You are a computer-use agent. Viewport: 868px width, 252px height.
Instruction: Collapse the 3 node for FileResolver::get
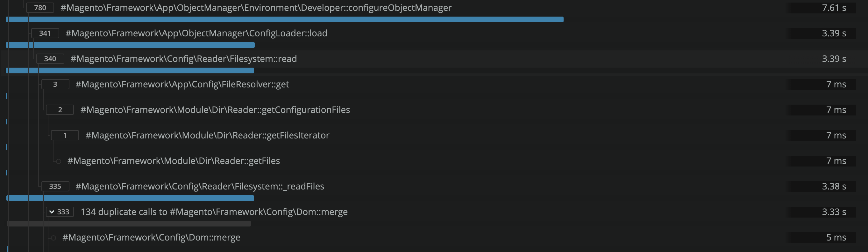[x=55, y=84]
